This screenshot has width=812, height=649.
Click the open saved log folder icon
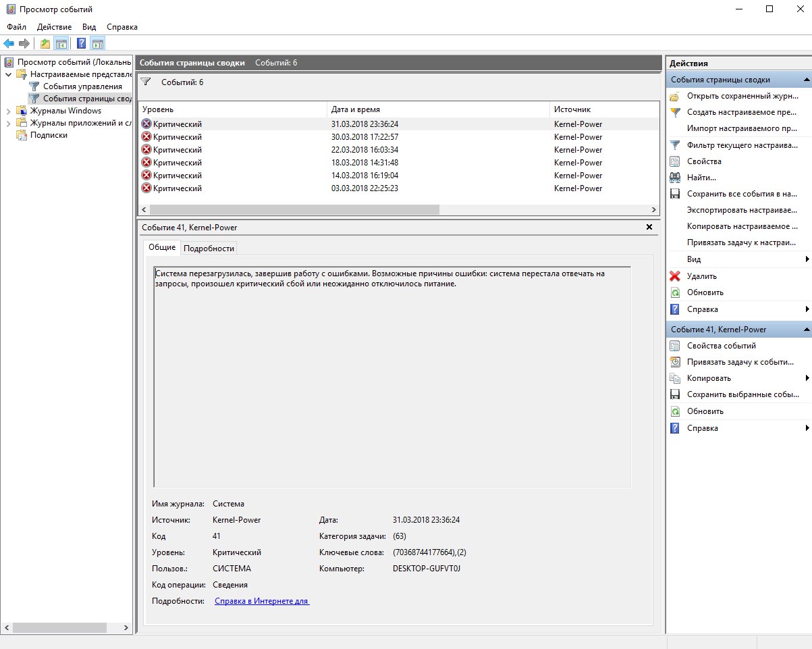pyautogui.click(x=674, y=96)
